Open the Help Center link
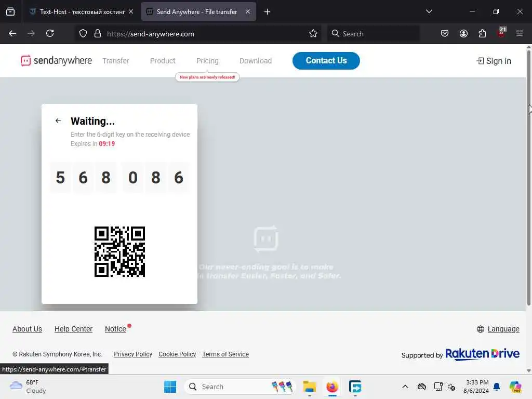532x399 pixels. click(x=73, y=329)
